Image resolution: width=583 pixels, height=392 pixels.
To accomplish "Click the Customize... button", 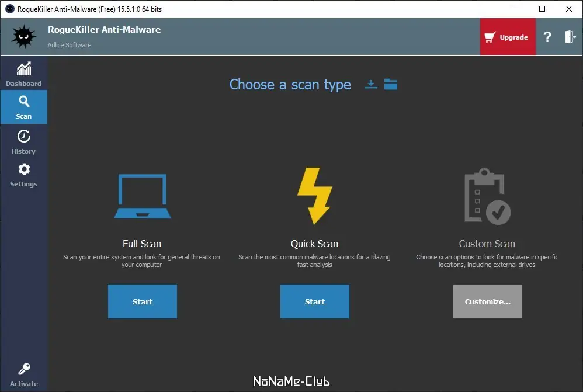I will (487, 301).
